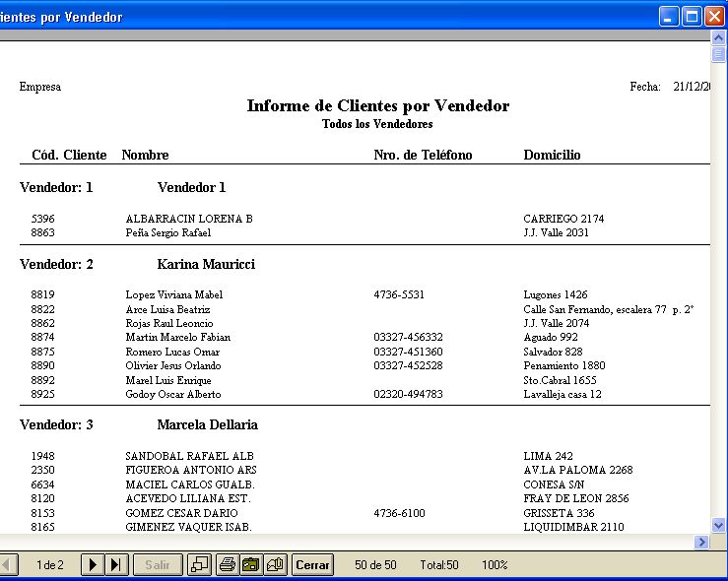Image resolution: width=728 pixels, height=581 pixels.
Task: Click address 'Sto.Cabral 1655'
Action: click(560, 380)
